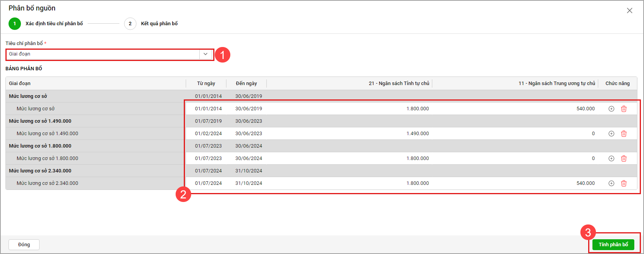644x254 pixels.
Task: Add a row under Mức lương cơ sở 2.340.000
Action: click(611, 183)
